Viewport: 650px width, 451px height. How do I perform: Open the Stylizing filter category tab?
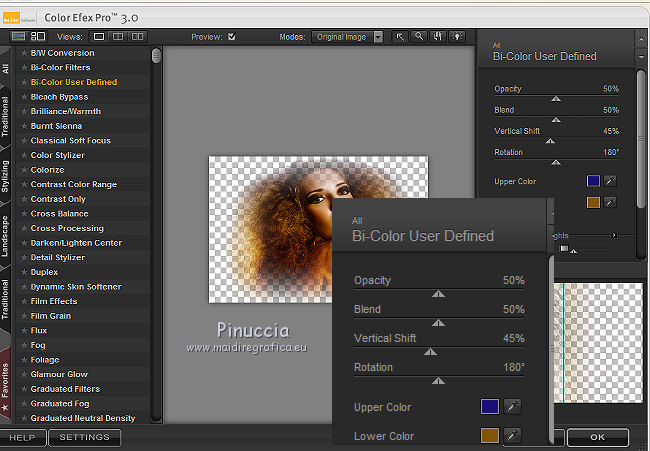click(x=6, y=174)
